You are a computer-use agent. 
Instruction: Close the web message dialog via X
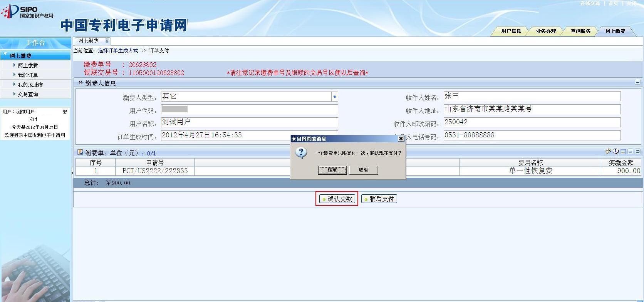tap(401, 139)
